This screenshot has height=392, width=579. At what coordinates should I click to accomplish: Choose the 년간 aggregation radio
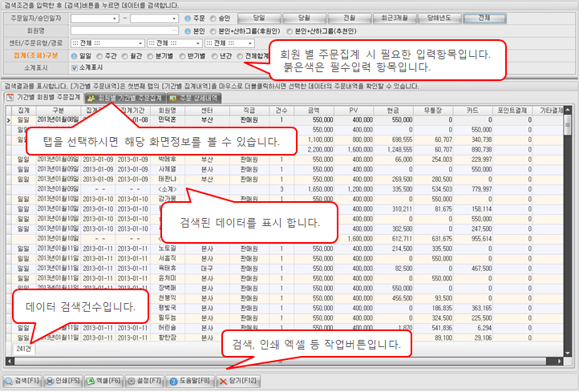215,56
